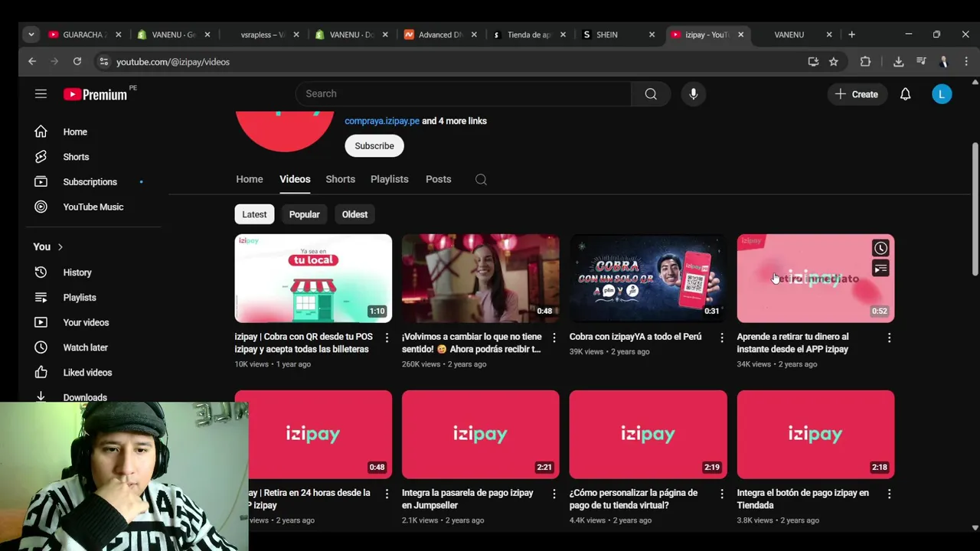Screen dimensions: 980x551
Task: Open notifications bell
Action: (905, 94)
